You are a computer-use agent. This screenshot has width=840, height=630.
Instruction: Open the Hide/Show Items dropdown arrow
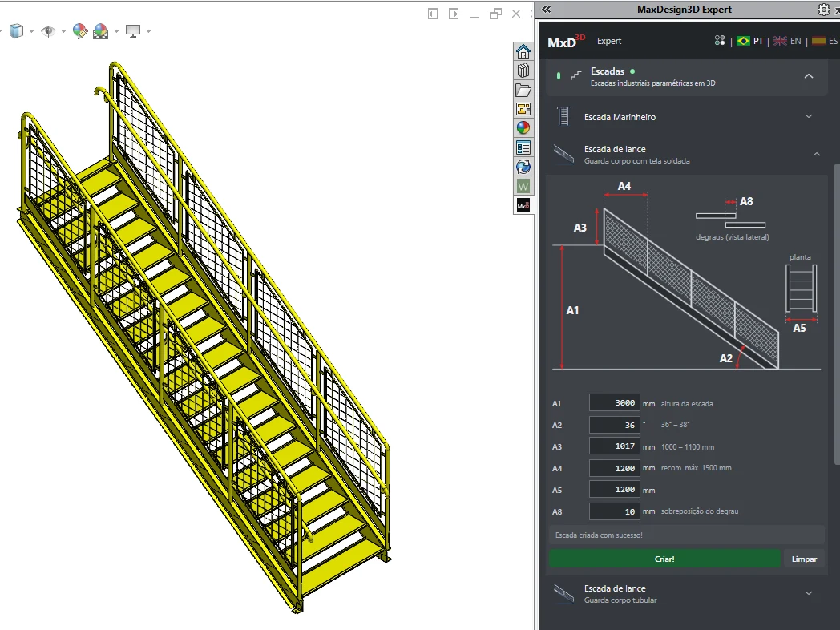point(63,31)
